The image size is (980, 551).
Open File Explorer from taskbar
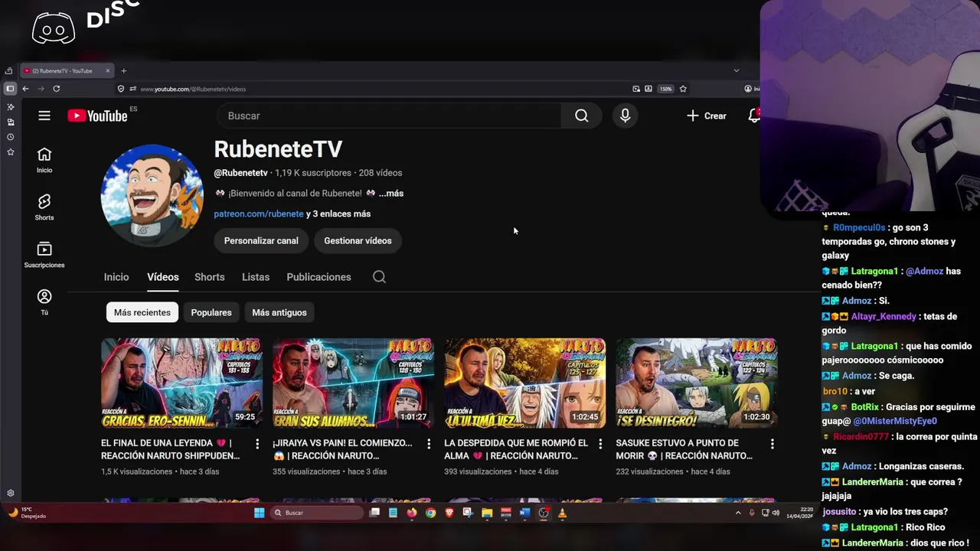487,513
